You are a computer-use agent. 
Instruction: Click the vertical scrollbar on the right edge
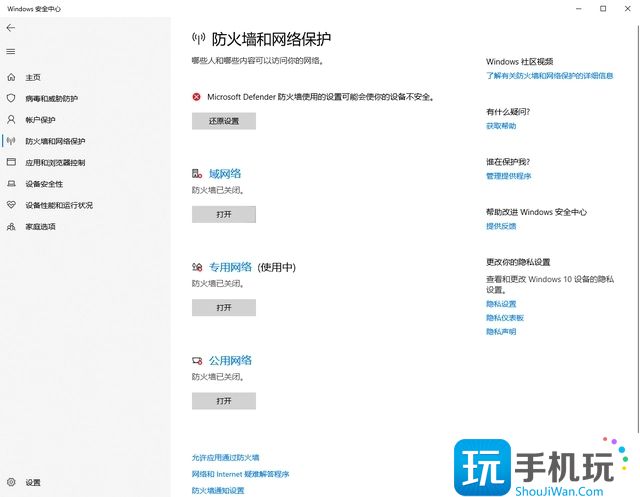pos(638,229)
